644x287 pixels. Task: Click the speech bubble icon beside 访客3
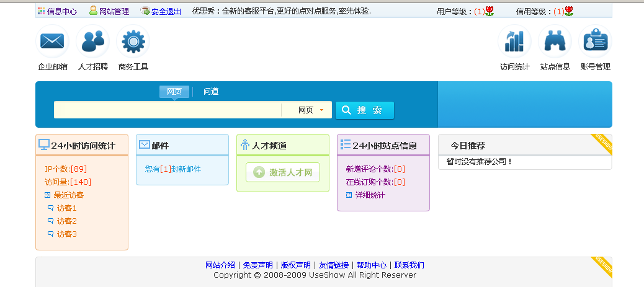pyautogui.click(x=50, y=234)
